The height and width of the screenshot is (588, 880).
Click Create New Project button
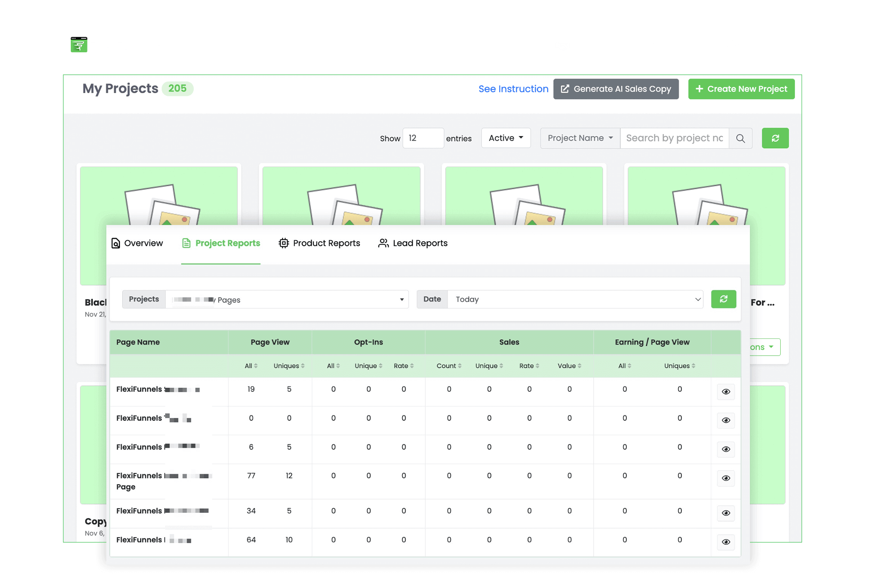pyautogui.click(x=741, y=89)
